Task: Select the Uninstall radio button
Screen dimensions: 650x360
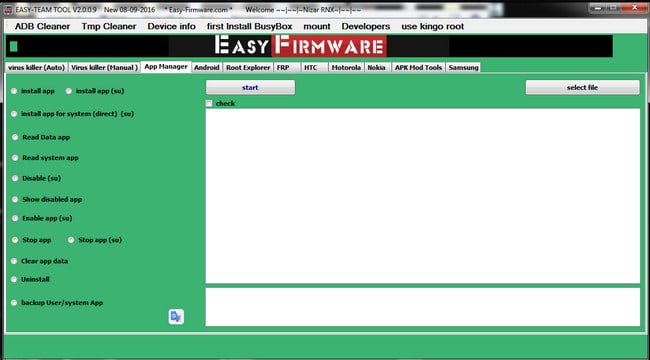Action: 14,280
